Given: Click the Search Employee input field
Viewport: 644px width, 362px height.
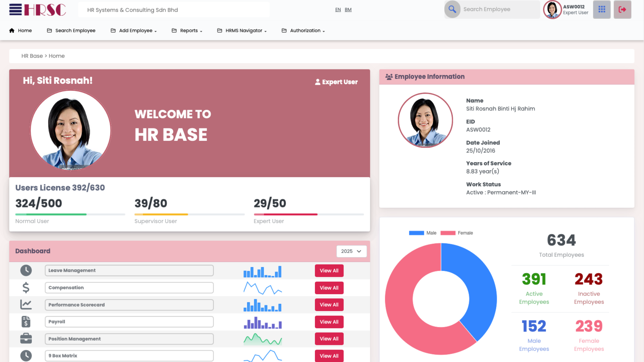Looking at the screenshot, I should 499,9.
